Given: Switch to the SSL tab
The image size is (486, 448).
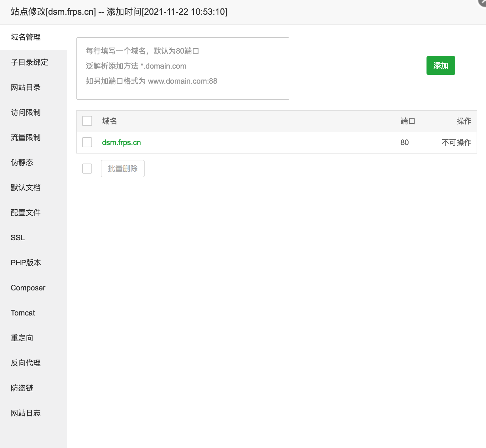Looking at the screenshot, I should [x=17, y=237].
